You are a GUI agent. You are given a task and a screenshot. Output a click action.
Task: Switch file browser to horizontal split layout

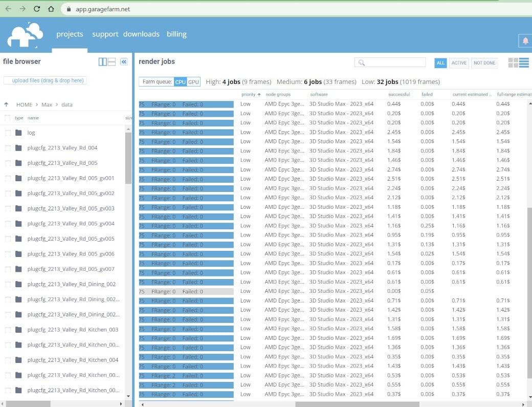point(111,61)
